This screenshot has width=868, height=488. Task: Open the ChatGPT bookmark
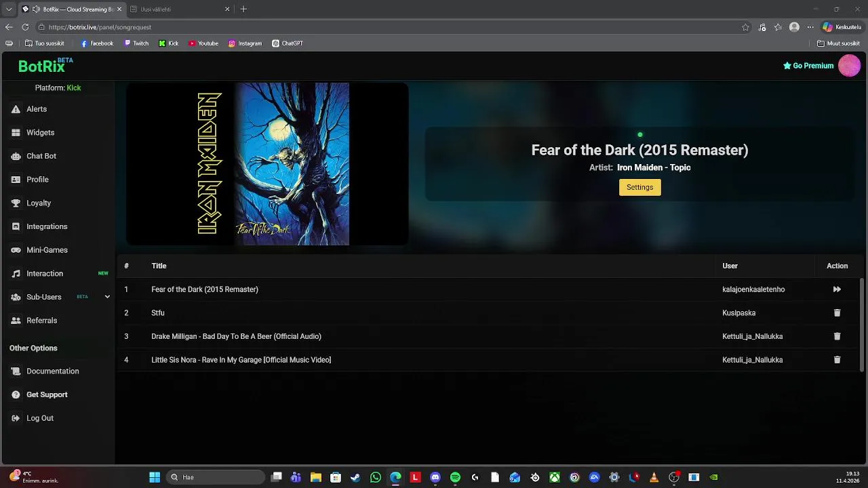(288, 43)
